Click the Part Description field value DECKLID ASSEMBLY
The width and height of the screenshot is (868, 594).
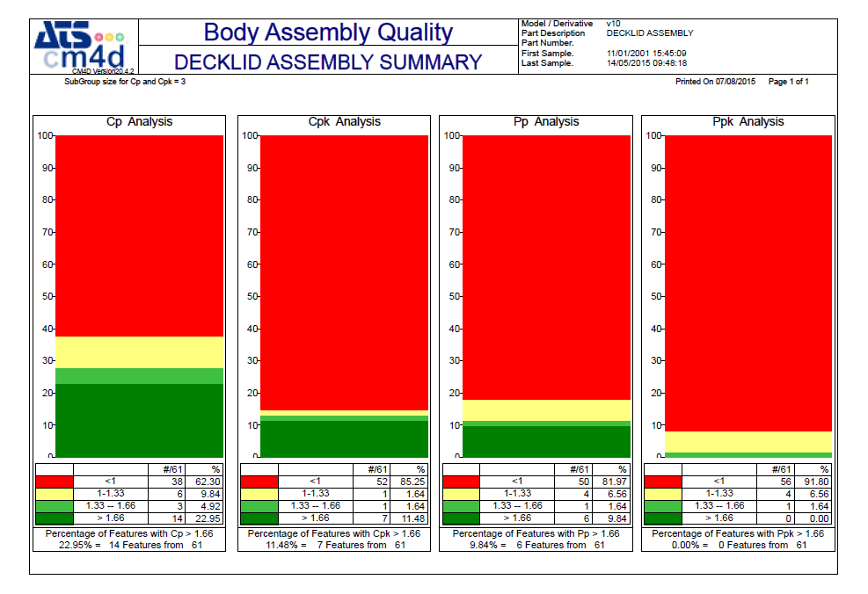pyautogui.click(x=648, y=32)
